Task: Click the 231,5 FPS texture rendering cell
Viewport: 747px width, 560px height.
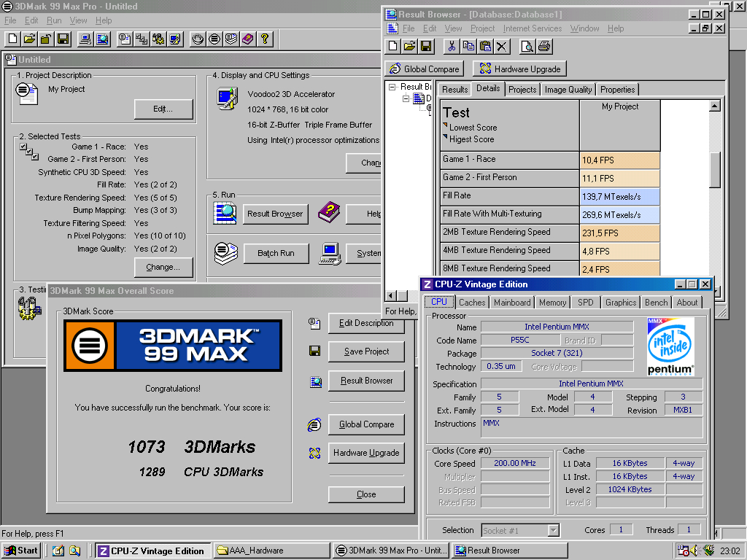Action: click(620, 233)
